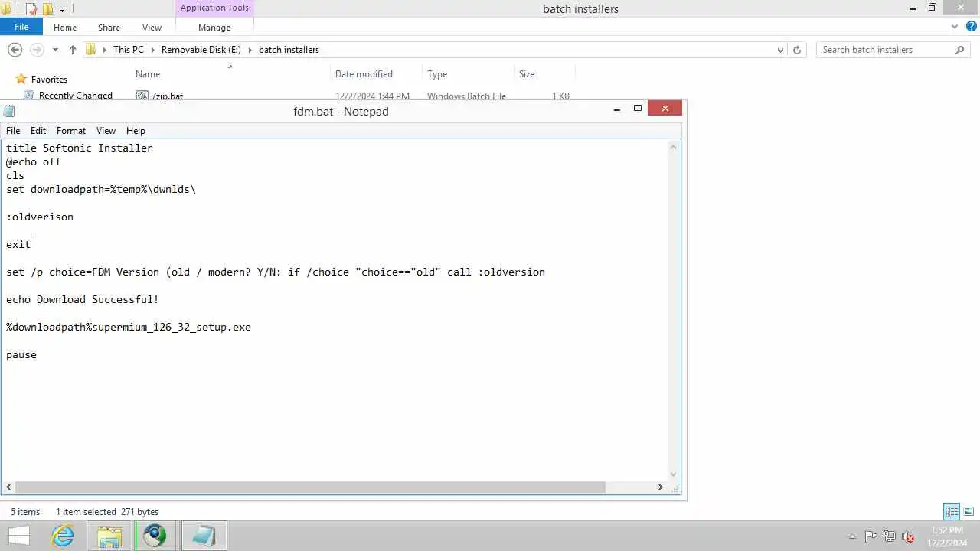980x551 pixels.
Task: Click Properties icon in Quick Access Toolbar
Action: point(31,9)
